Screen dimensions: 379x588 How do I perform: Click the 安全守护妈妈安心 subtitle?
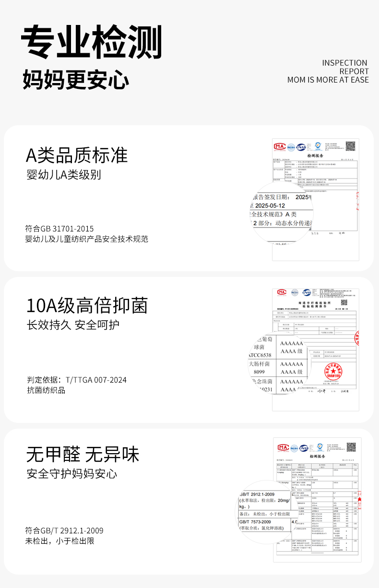coord(72,474)
